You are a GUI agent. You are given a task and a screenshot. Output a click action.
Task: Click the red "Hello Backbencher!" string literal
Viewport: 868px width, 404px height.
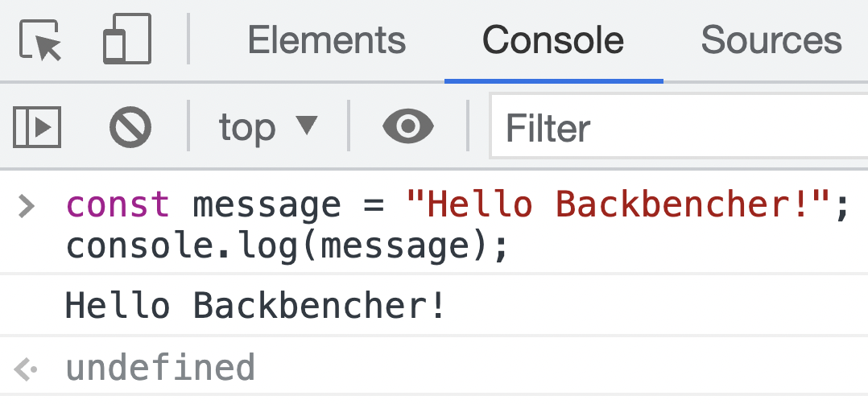(x=620, y=206)
